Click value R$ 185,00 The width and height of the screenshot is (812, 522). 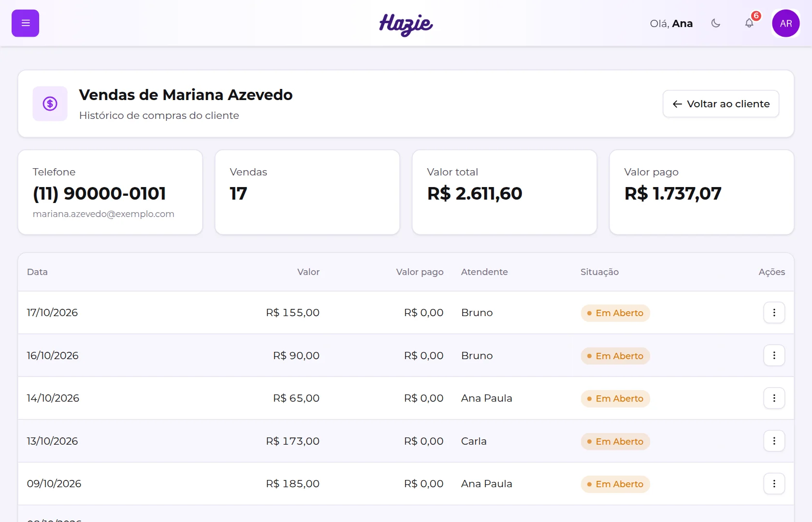tap(293, 484)
